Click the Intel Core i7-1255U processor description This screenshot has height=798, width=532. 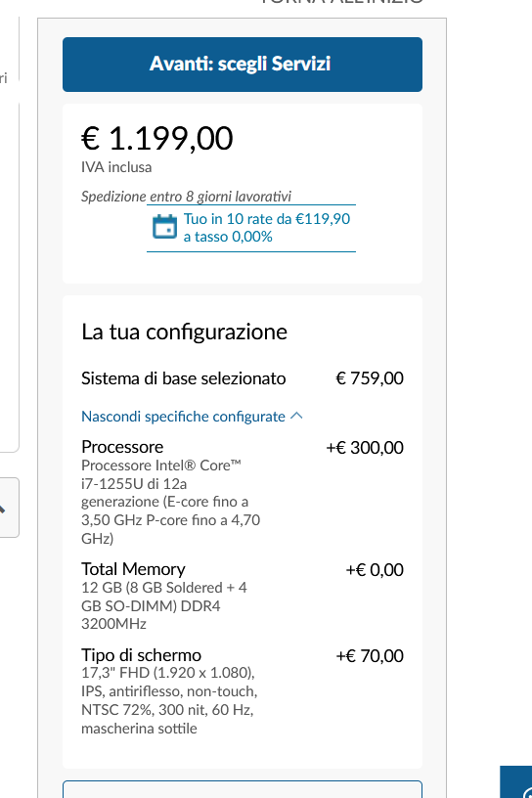170,502
